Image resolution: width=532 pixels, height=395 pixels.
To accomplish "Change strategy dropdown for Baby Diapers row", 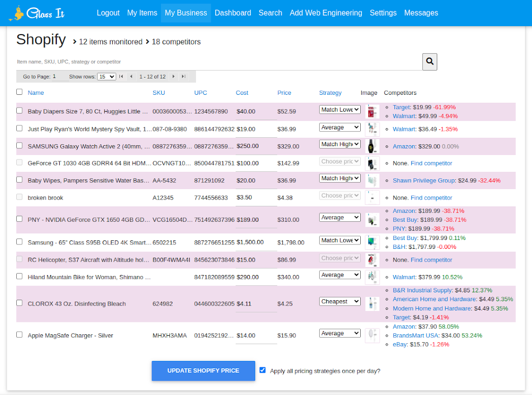I will coord(340,110).
